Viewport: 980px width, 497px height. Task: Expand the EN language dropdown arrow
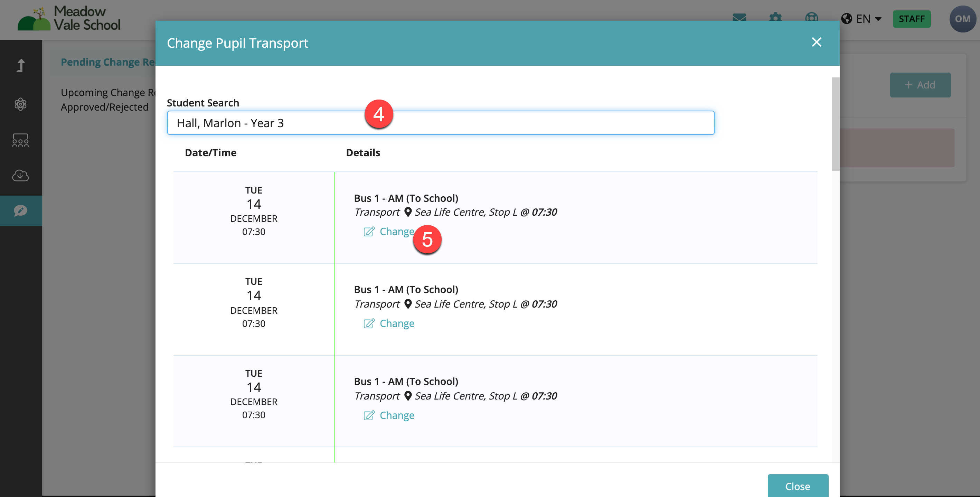[878, 19]
